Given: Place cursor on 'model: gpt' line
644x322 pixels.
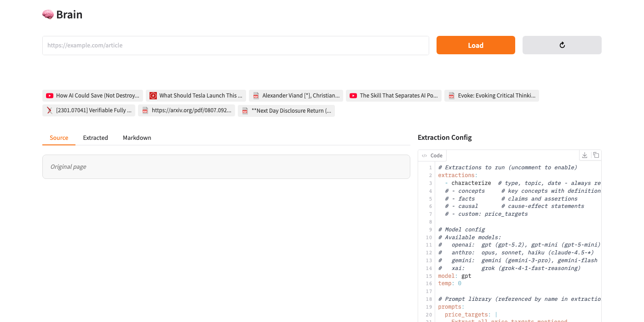Looking at the screenshot, I should (454, 276).
